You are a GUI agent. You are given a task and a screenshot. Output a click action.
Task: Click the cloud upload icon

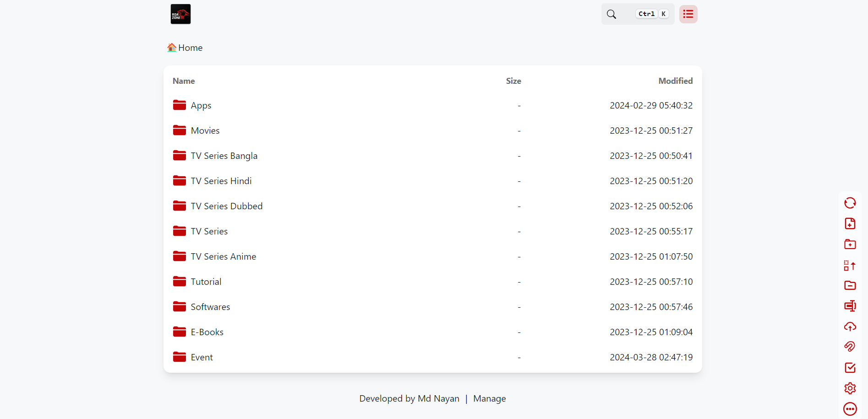(850, 326)
